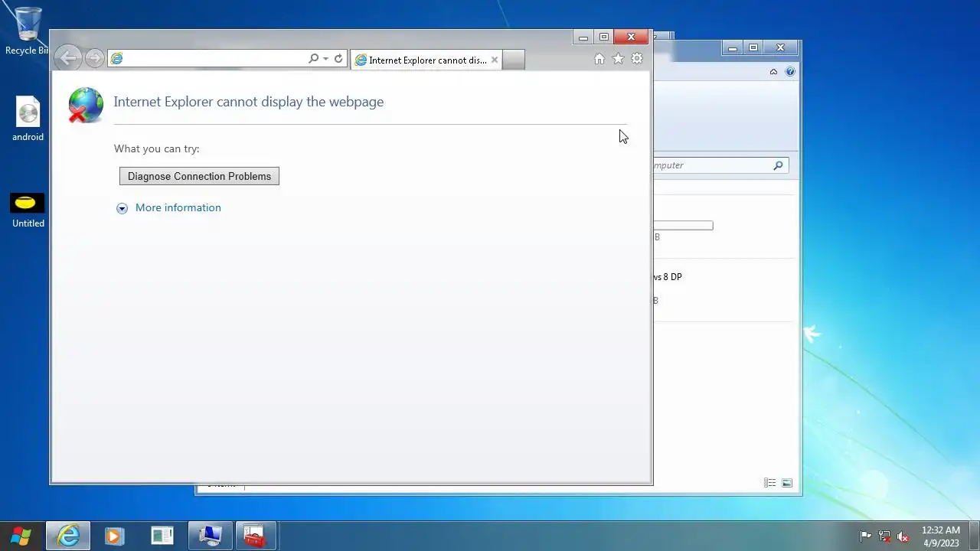The height and width of the screenshot is (551, 980).
Task: Select the '8 DP' drive entry
Action: (x=668, y=277)
